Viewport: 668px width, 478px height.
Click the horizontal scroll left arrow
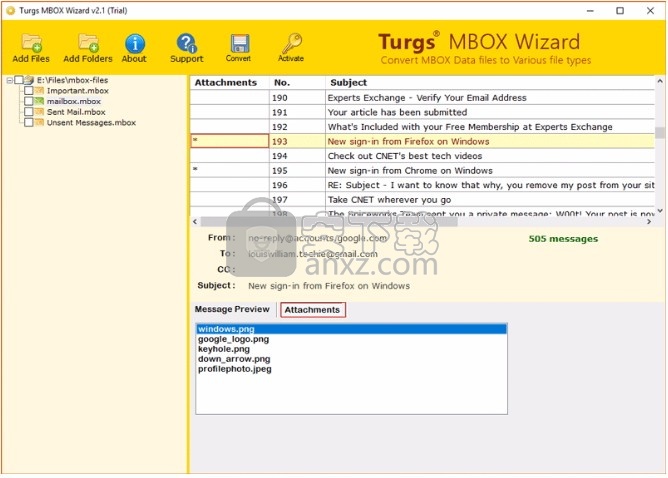click(195, 222)
